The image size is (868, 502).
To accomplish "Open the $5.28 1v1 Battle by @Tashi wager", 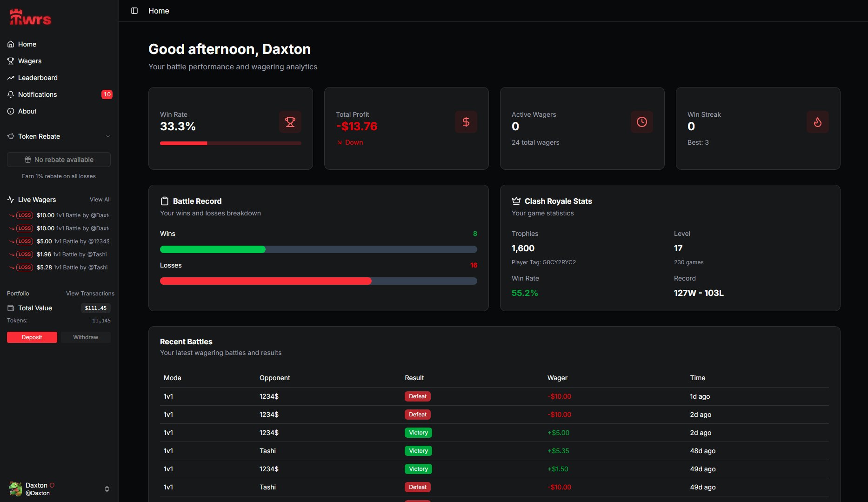I will [x=59, y=268].
